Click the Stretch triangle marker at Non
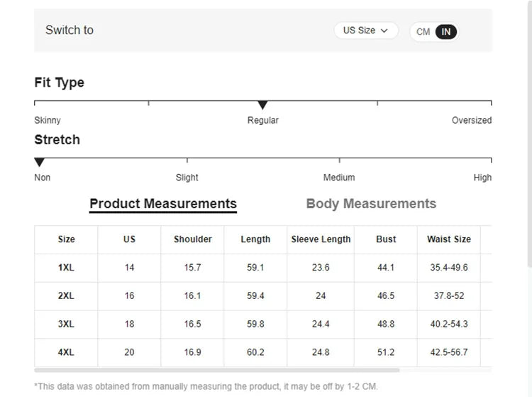 click(40, 163)
